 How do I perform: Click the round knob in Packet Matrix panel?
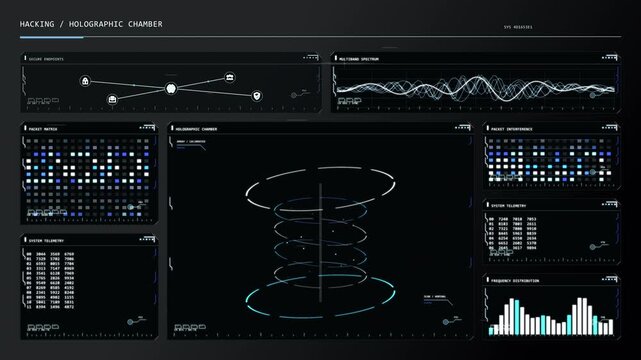[x=130, y=207]
